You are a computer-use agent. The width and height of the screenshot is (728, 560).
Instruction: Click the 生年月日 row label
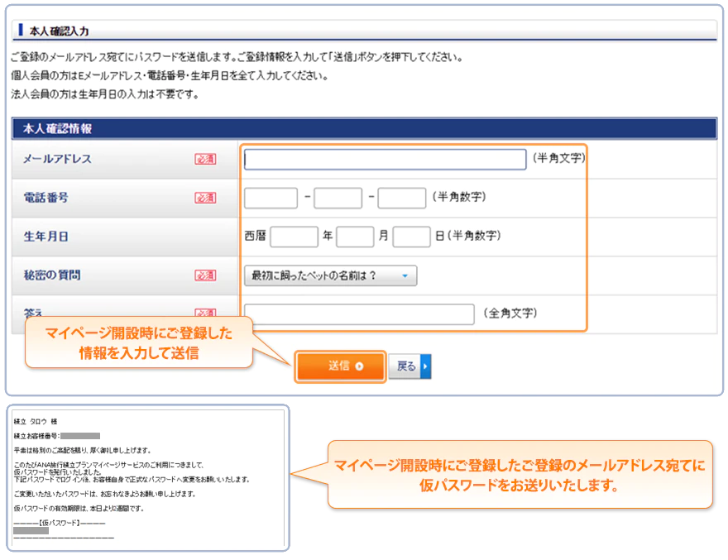pyautogui.click(x=46, y=237)
